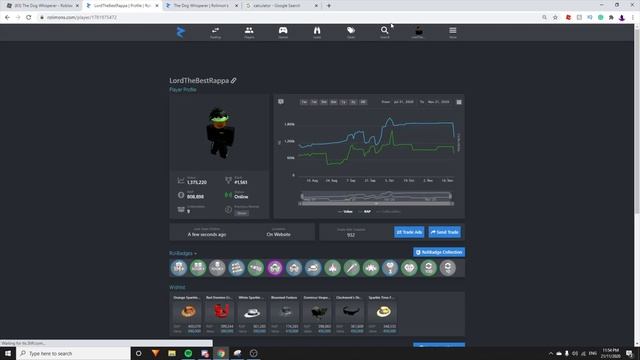Click the taskbar search box
Image resolution: width=640 pixels, height=360 pixels.
pos(73,353)
